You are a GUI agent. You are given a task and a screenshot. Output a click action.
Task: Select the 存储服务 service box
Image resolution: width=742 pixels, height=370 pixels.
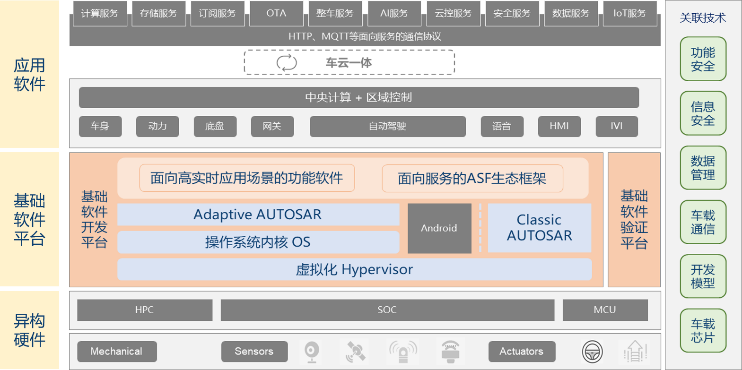159,13
